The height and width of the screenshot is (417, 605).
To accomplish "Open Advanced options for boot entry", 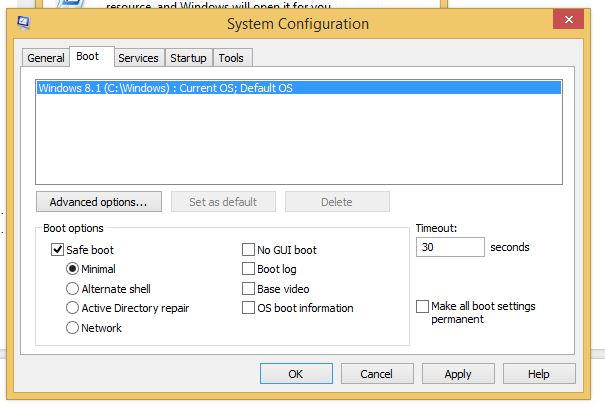I will click(99, 202).
